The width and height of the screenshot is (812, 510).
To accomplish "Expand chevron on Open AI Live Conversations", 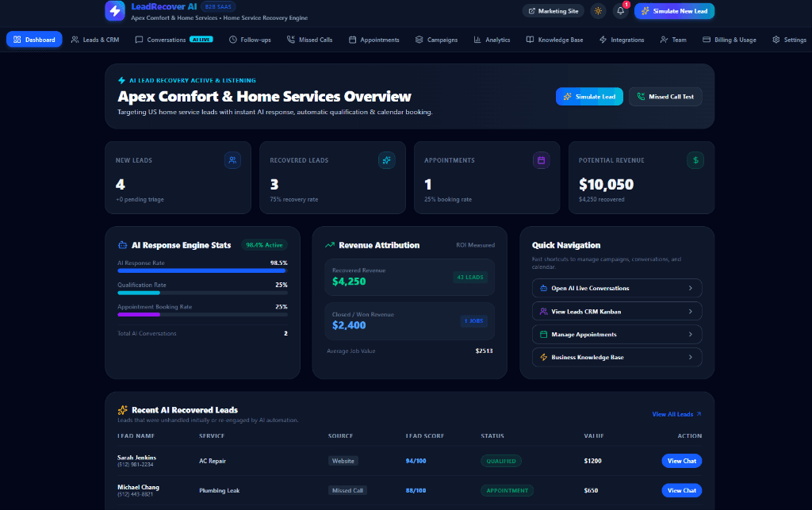I will click(x=691, y=289).
